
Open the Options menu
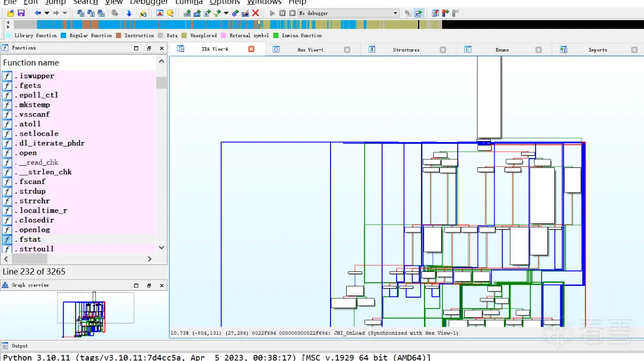pos(224,2)
